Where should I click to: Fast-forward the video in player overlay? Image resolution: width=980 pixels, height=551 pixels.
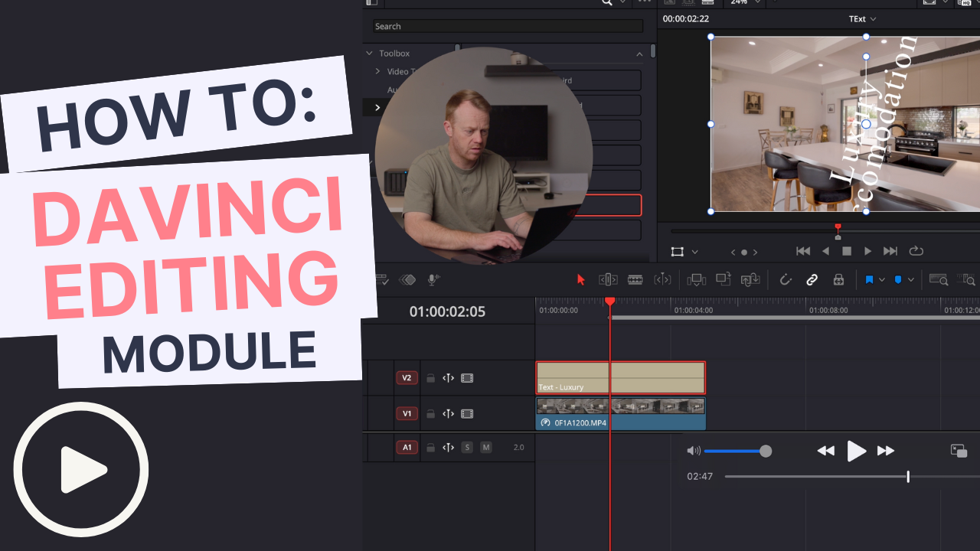886,452
